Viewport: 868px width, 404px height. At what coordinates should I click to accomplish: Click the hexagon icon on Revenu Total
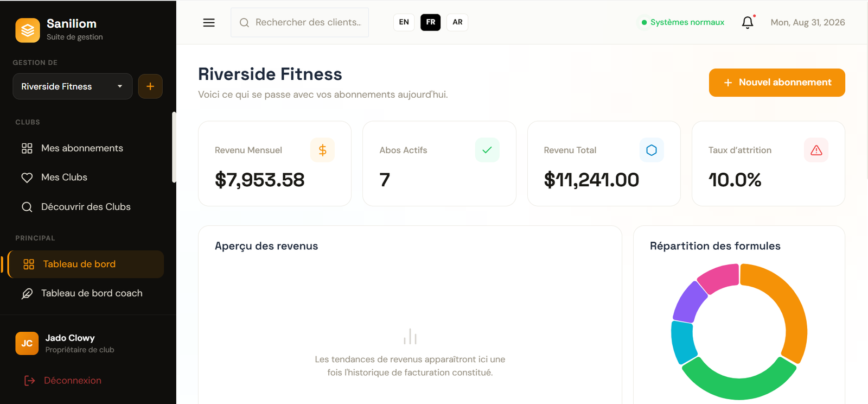(652, 150)
